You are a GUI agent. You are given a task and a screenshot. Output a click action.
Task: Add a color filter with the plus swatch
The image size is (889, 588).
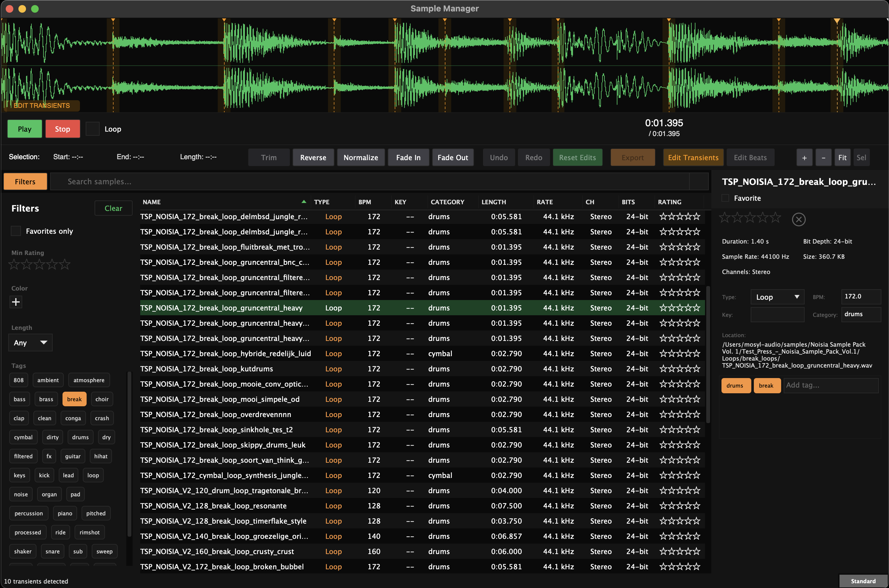[16, 302]
